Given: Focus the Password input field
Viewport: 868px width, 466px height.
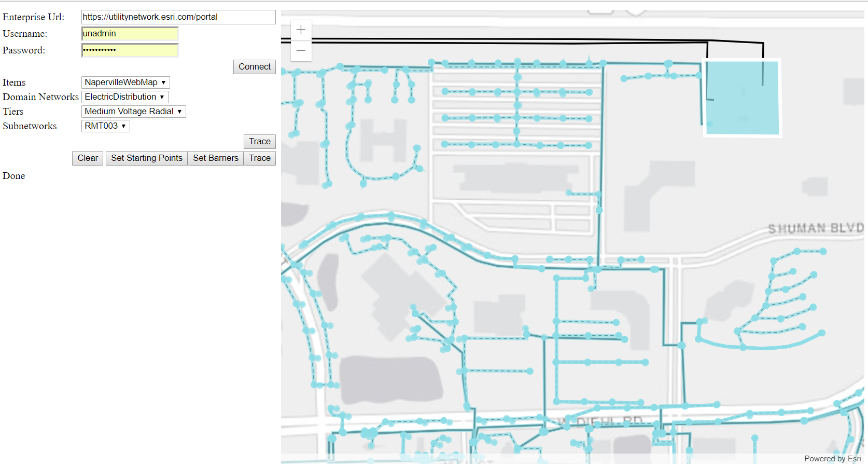Looking at the screenshot, I should pyautogui.click(x=130, y=50).
